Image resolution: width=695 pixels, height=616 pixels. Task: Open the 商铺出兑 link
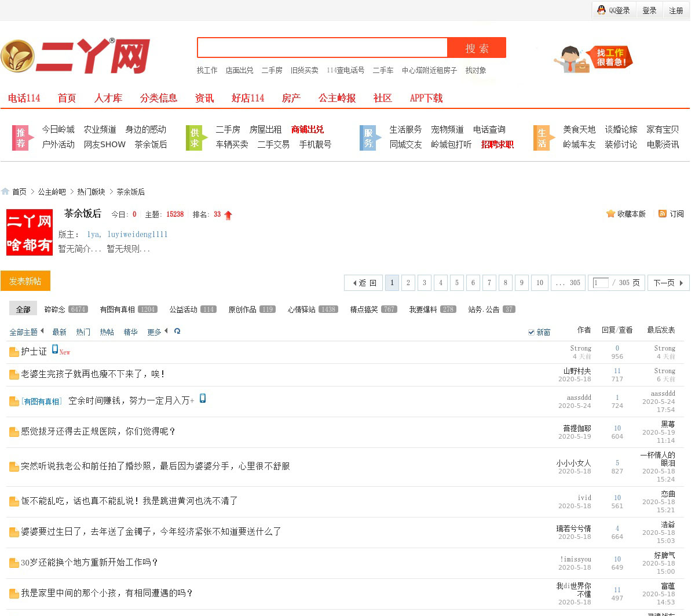(x=308, y=129)
